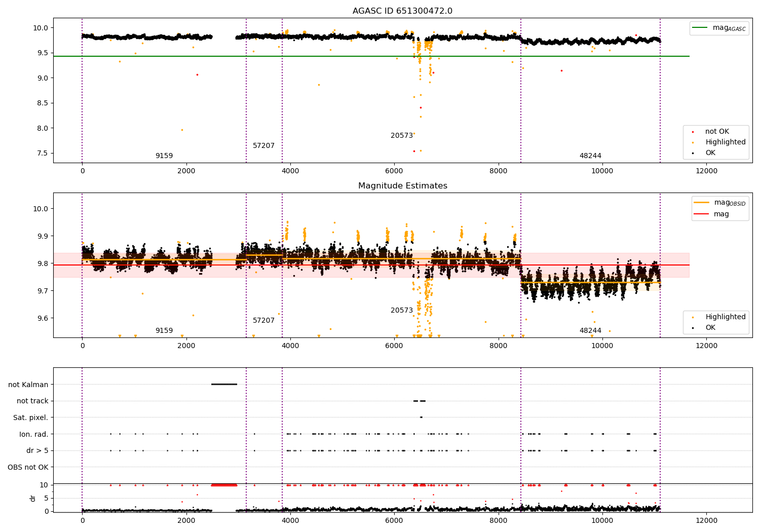
Task: Click the red "mag" legend entry
Action: (711, 214)
